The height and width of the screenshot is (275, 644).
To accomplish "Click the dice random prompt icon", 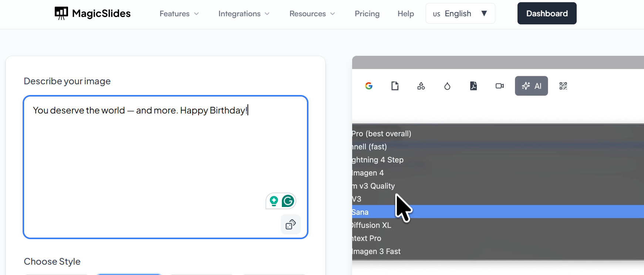I will (291, 224).
